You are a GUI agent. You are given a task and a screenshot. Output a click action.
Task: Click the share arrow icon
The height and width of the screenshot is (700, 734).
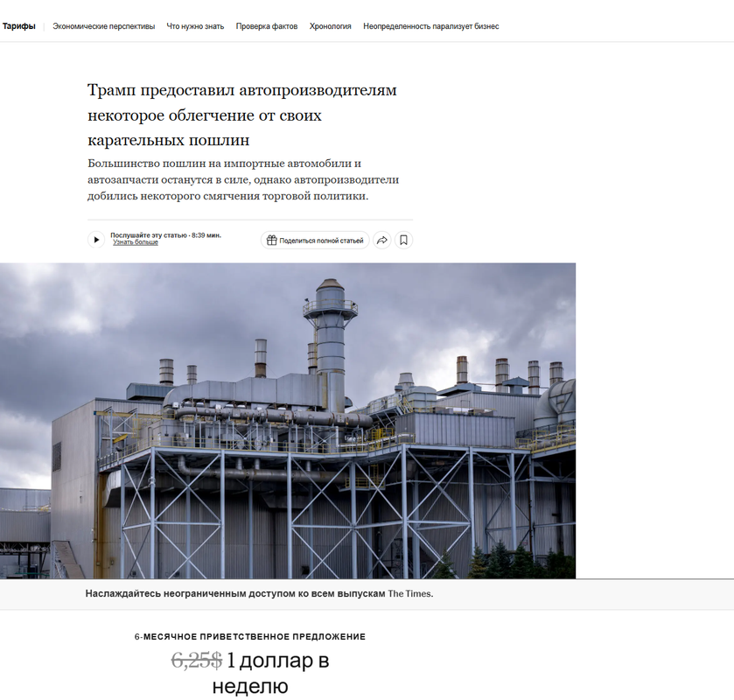[382, 241]
